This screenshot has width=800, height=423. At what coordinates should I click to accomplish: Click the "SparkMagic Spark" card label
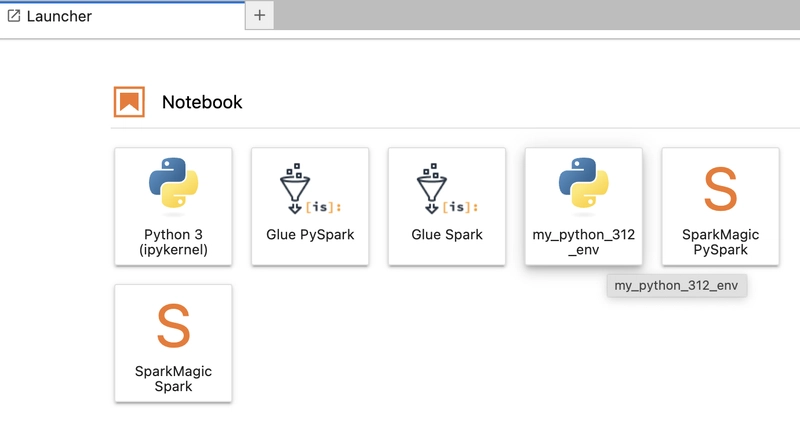173,379
